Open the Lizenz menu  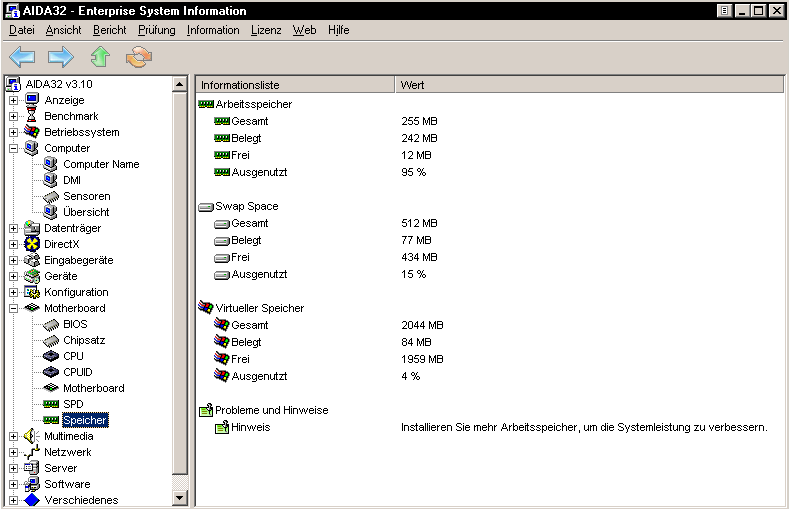point(266,30)
